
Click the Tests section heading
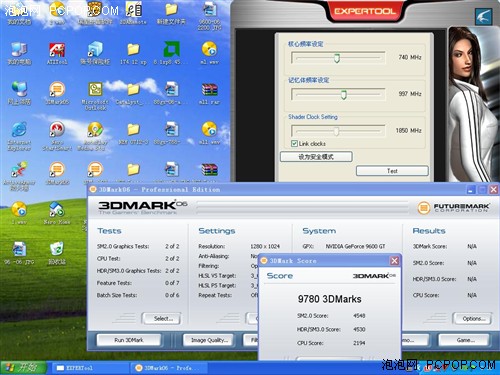109,231
